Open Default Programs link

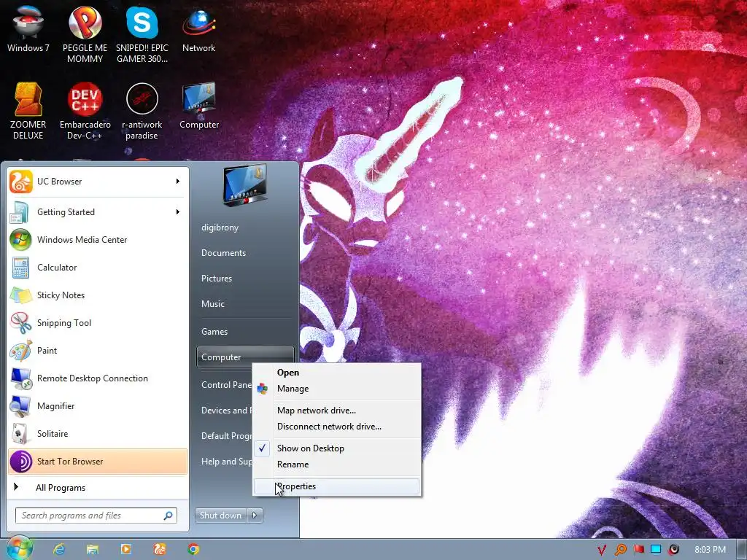tap(226, 436)
